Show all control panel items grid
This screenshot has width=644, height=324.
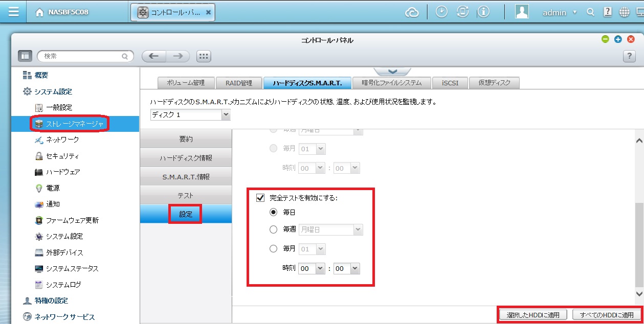click(204, 56)
